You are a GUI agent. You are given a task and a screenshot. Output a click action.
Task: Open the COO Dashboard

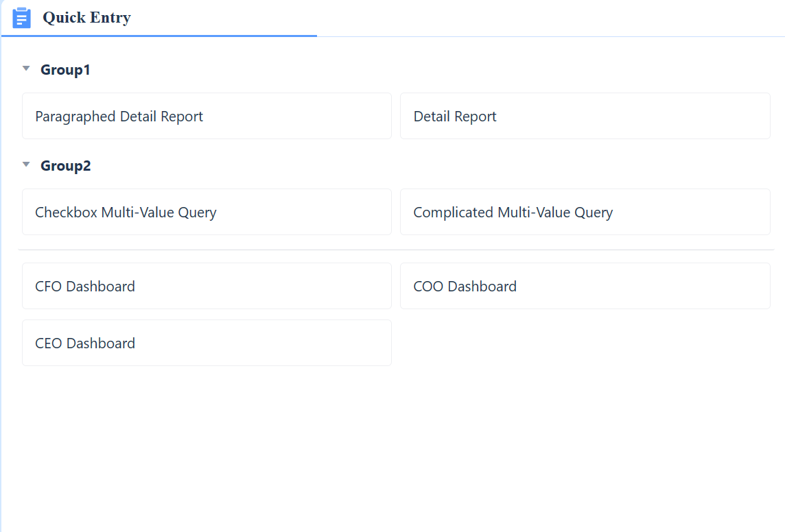click(585, 286)
